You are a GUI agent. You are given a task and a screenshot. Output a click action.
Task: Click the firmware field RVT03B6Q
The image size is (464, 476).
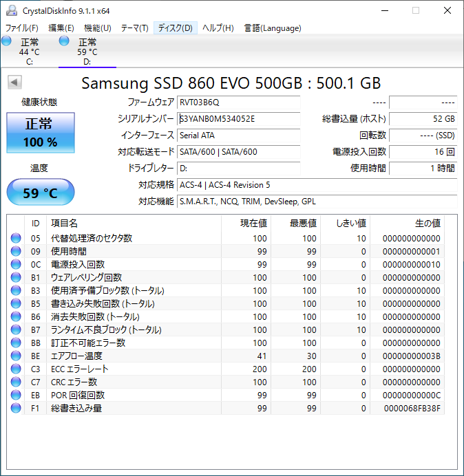[238, 102]
